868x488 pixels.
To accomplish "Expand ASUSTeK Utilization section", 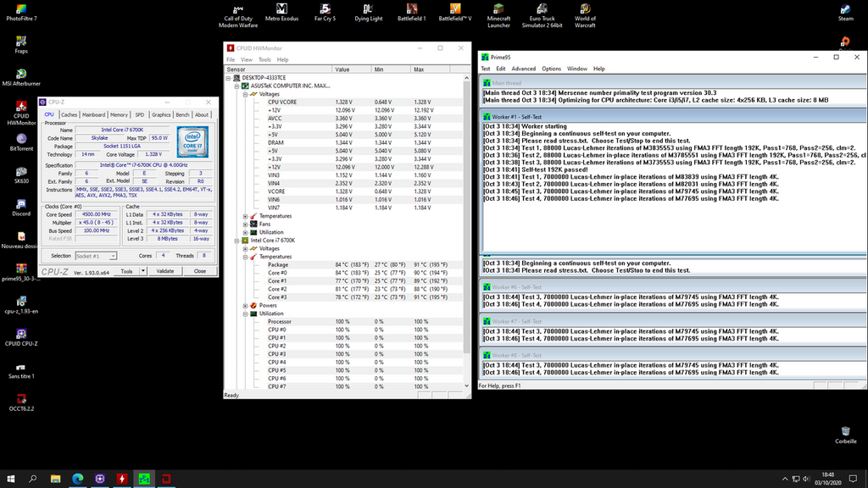I will pyautogui.click(x=245, y=232).
